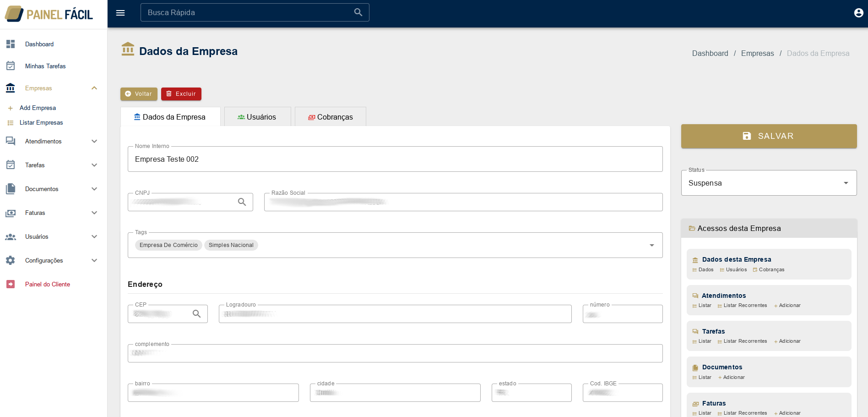Viewport: 868px width, 417px height.
Task: Click Adicionar link under Documentos card
Action: pyautogui.click(x=734, y=377)
